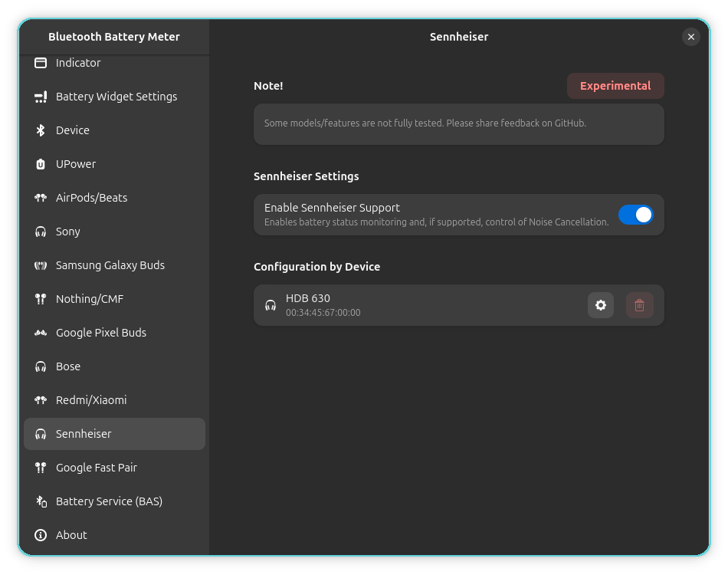Click the Bluetooth icon beside Device
728x575 pixels.
(x=41, y=130)
